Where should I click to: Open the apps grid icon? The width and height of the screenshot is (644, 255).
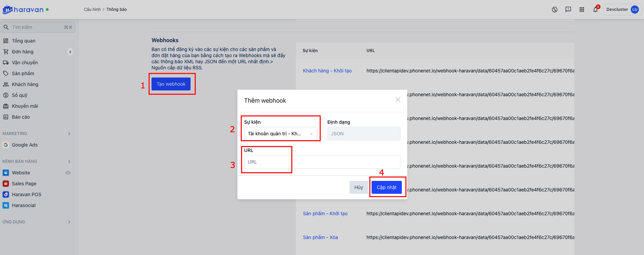pos(582,10)
